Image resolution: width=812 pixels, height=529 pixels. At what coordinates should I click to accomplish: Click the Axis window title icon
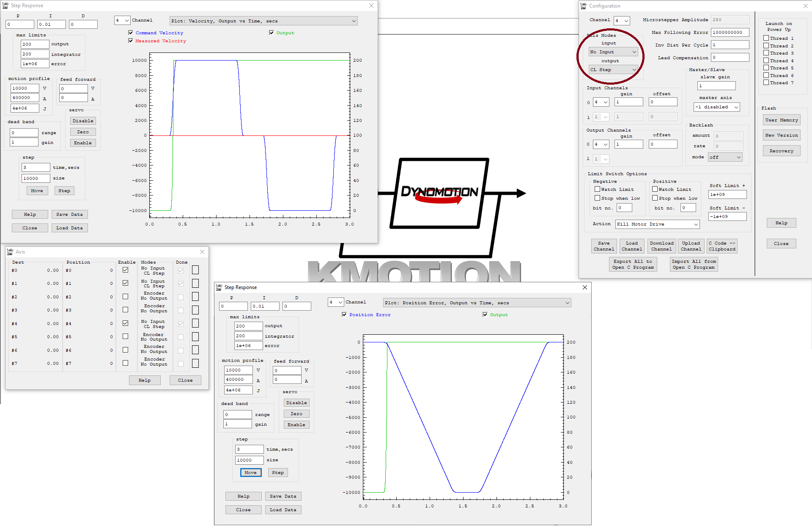point(10,252)
